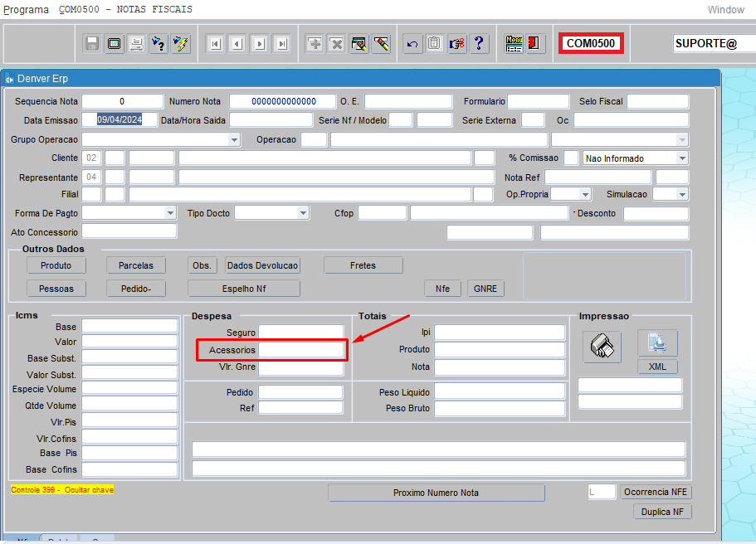756x544 pixels.
Task: Click the undo arrow toolbar icon
Action: pyautogui.click(x=412, y=44)
